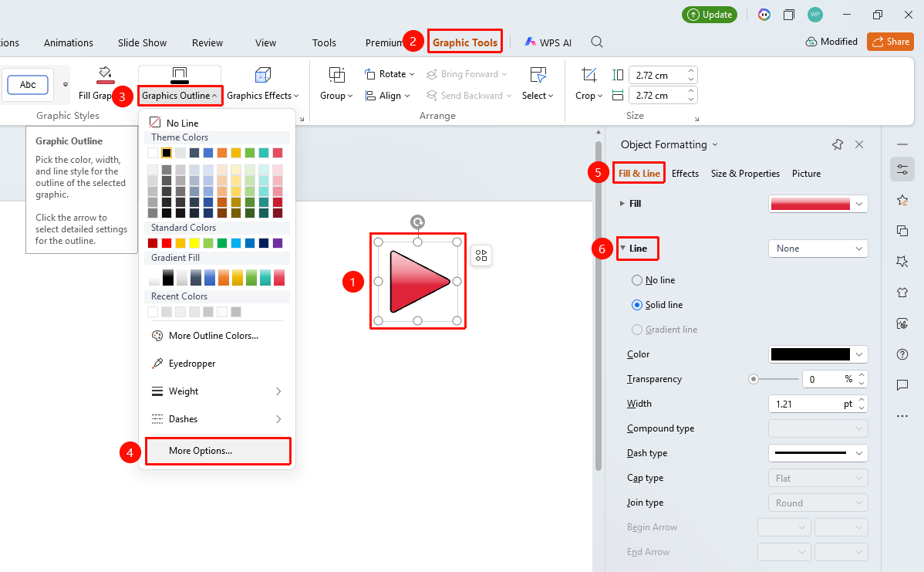Click the Update button
Screen dimensions: 924x572
(710, 15)
